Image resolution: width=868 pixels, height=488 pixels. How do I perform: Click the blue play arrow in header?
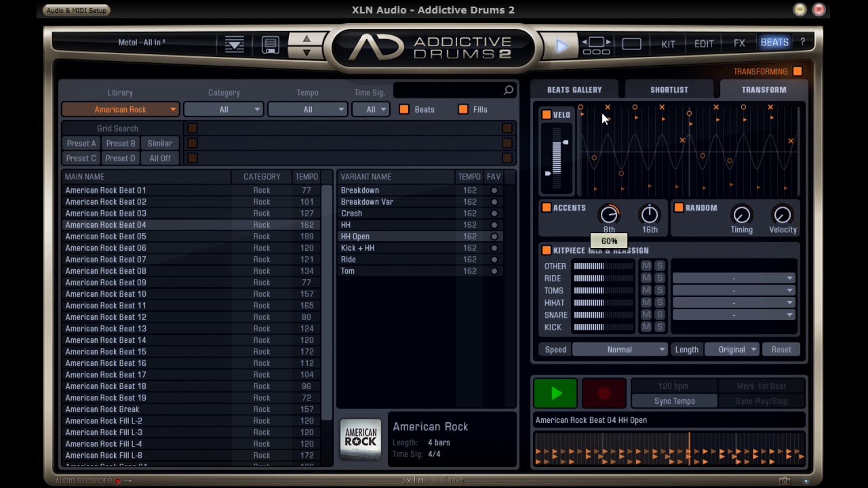561,45
